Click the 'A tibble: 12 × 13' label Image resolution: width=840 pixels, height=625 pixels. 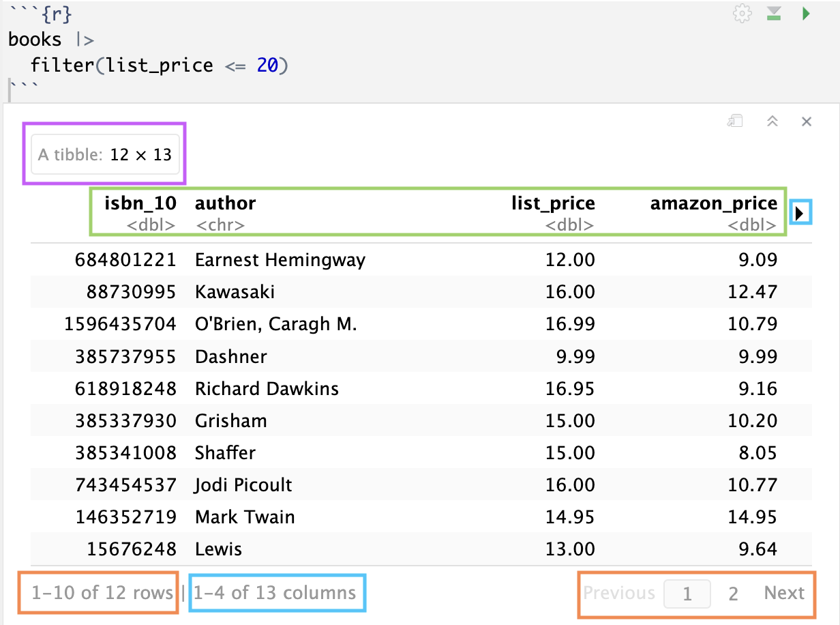pyautogui.click(x=105, y=155)
